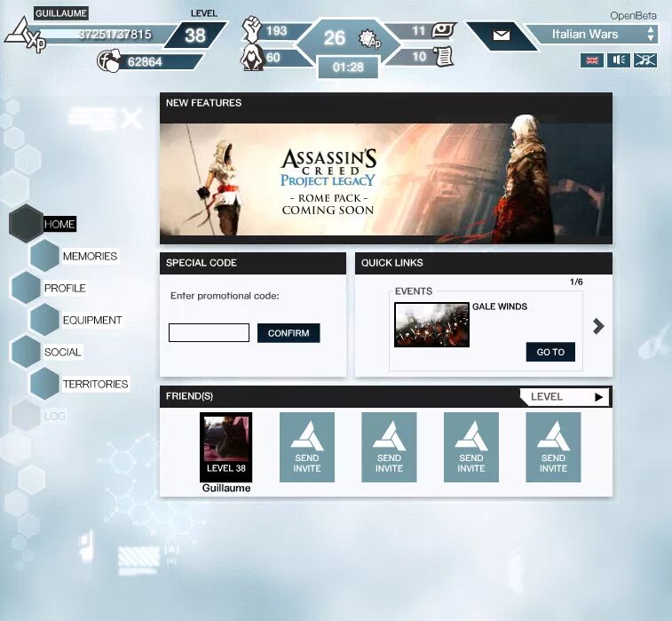
Task: Open the greyed-out LOG section
Action: tap(55, 416)
